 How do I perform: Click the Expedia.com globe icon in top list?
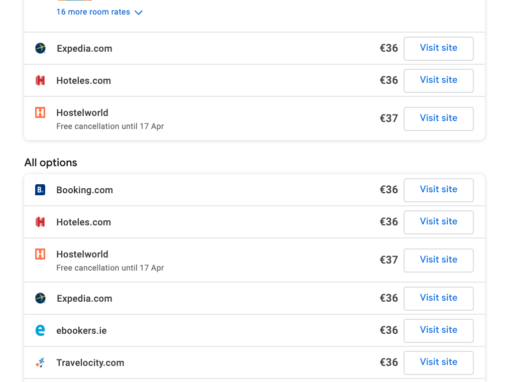[40, 48]
